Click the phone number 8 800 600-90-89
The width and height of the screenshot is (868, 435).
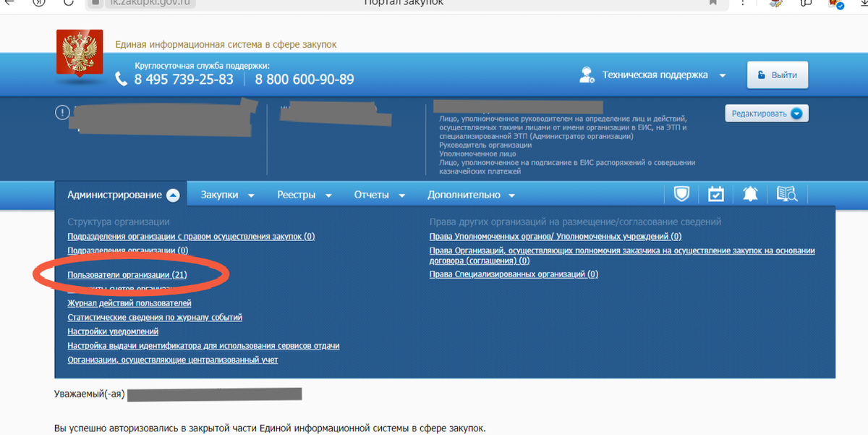click(x=305, y=80)
